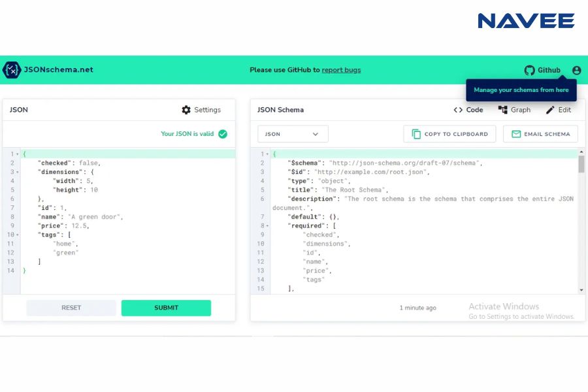Viewport: 588px width, 392px height.
Task: Click the Edit pencil icon
Action: coord(549,110)
